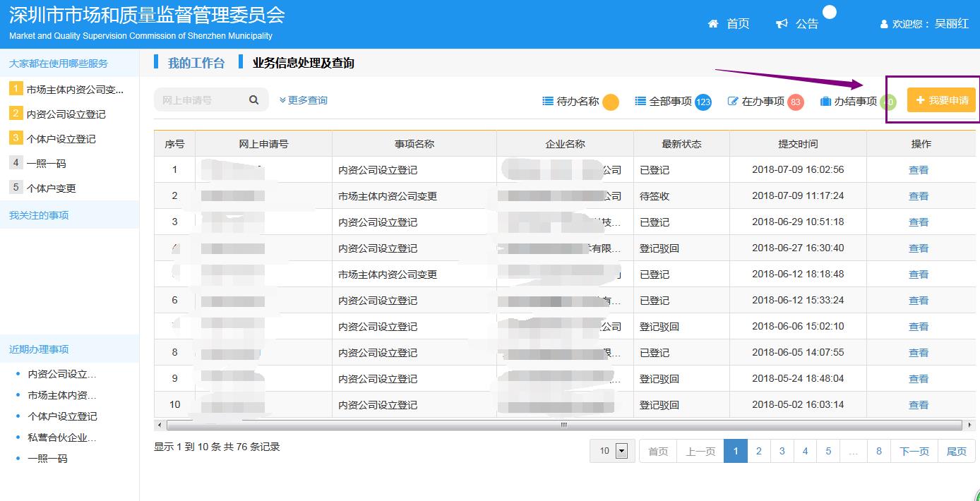The width and height of the screenshot is (980, 501).
Task: Click the magnifier search icon
Action: coord(254,100)
